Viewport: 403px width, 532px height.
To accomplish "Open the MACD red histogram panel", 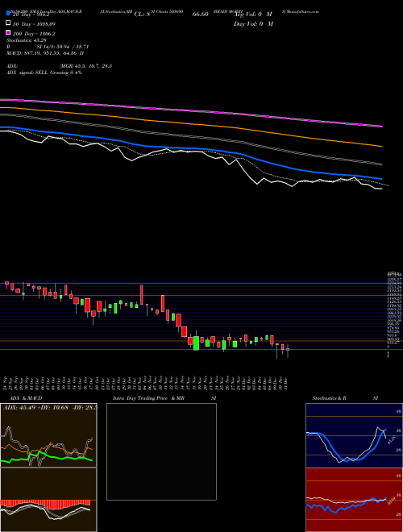I will click(x=48, y=500).
